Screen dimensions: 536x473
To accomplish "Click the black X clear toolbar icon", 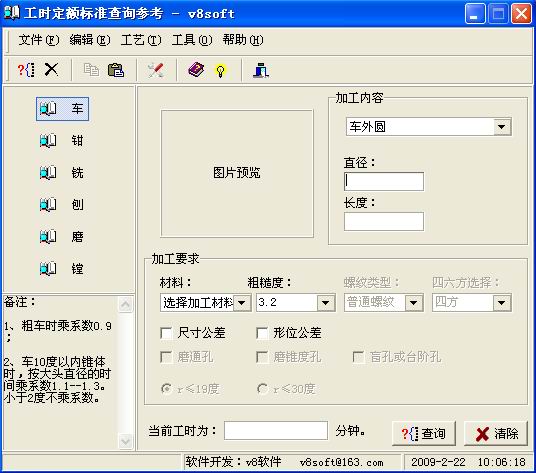I will (52, 70).
